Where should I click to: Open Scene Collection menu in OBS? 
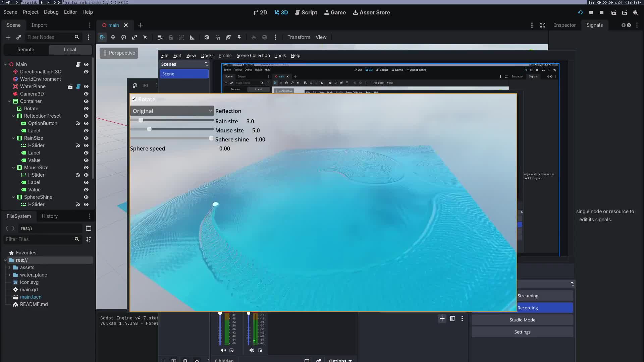(x=253, y=56)
